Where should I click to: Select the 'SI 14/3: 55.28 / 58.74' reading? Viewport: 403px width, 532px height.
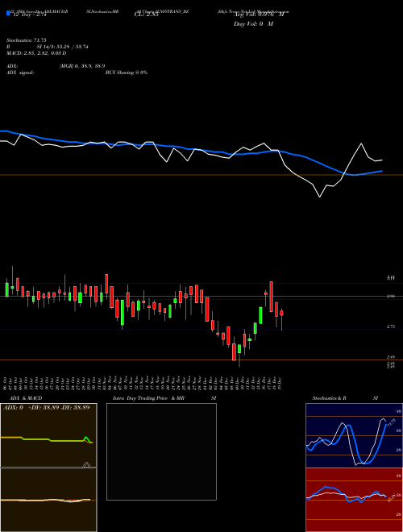pos(62,47)
